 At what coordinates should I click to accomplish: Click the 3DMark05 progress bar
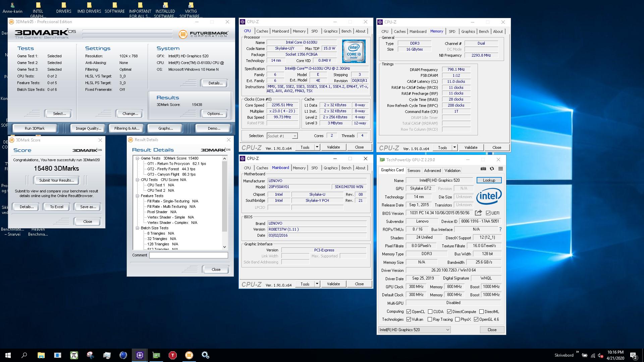pyautogui.click(x=127, y=34)
